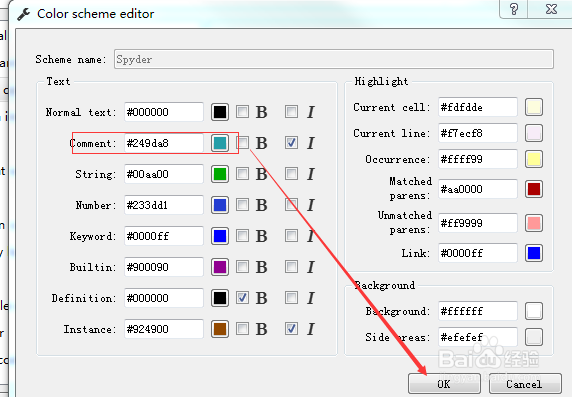The width and height of the screenshot is (572, 397).
Task: Edit Current cell hex value #fdfdde
Action: click(x=478, y=107)
